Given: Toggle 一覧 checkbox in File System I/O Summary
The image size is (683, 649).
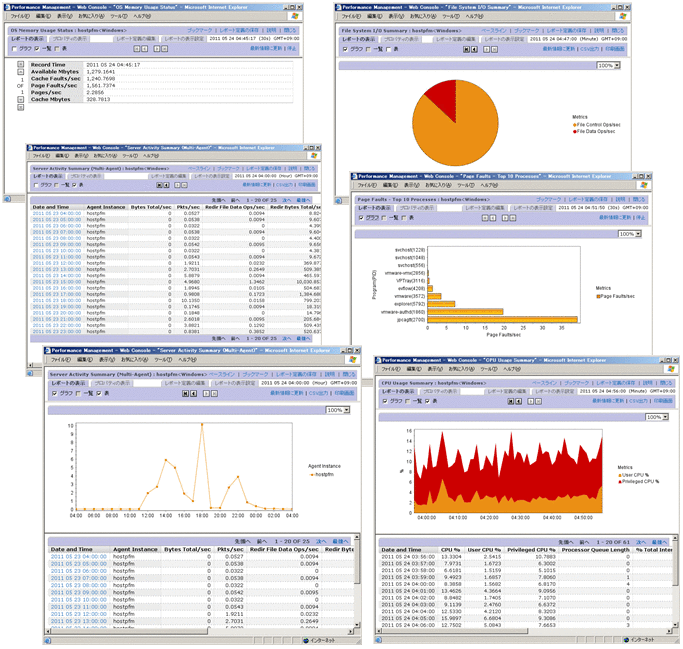Looking at the screenshot, I should coord(368,48).
